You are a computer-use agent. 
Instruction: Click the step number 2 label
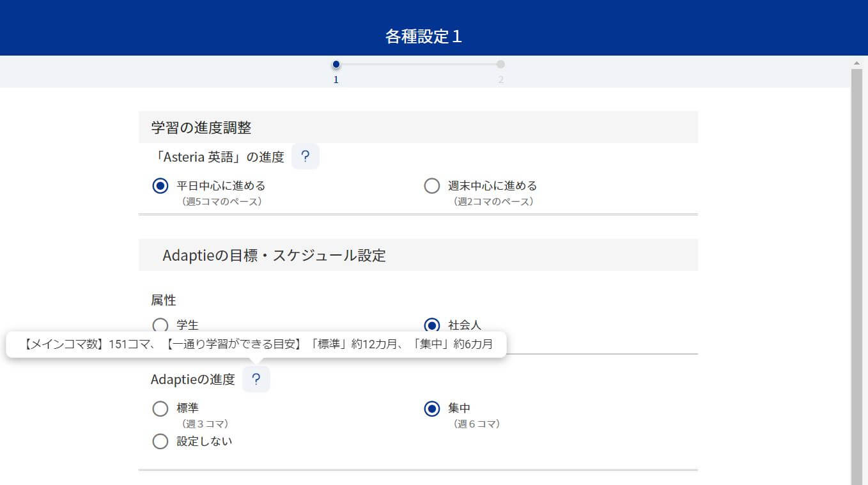point(500,80)
